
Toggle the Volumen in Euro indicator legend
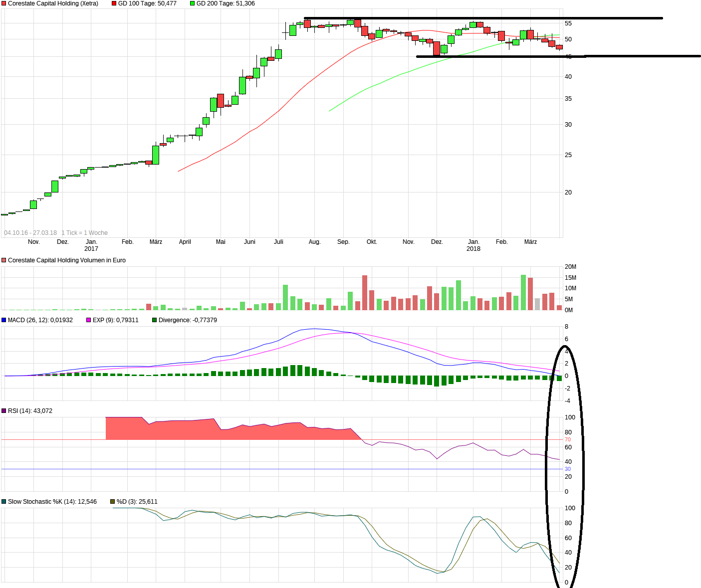(x=4, y=260)
